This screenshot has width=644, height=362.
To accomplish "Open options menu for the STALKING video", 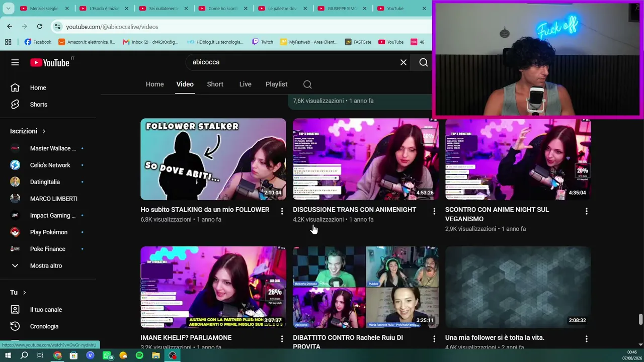I will point(282,211).
